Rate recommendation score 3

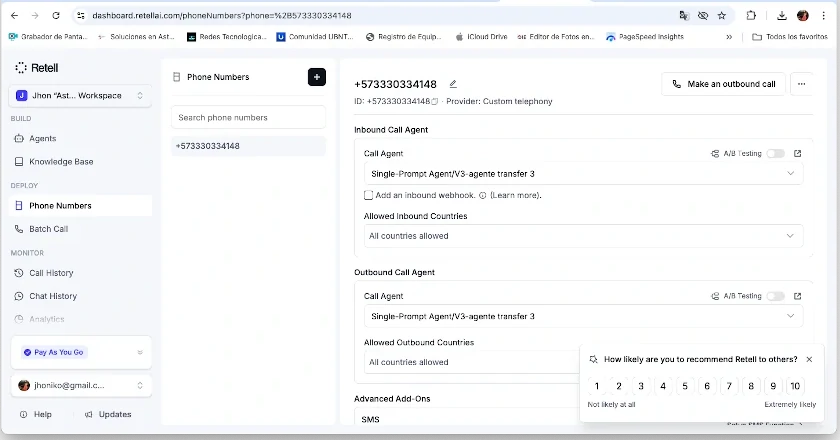click(641, 386)
